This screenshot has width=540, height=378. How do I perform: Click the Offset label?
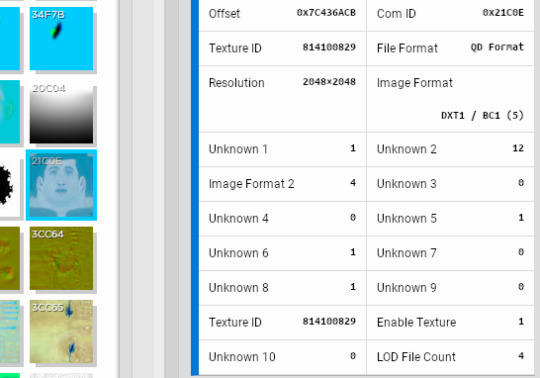(224, 14)
